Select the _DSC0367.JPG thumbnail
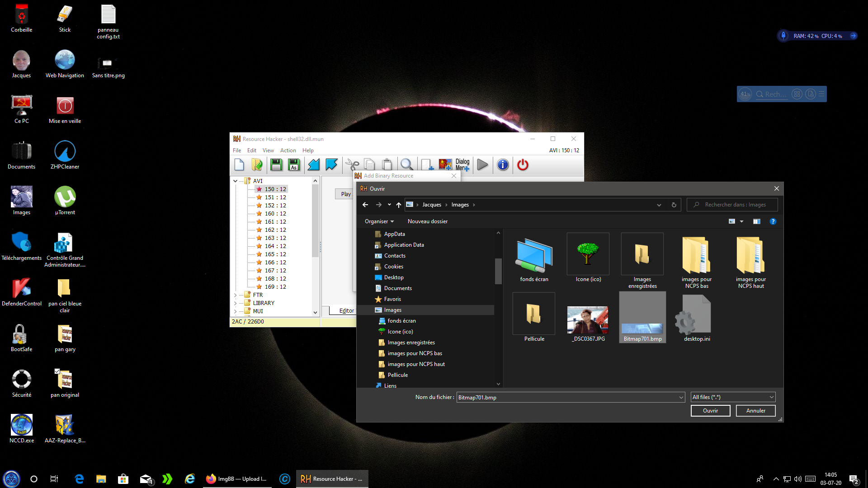Screen dimensions: 868x488 click(x=588, y=320)
